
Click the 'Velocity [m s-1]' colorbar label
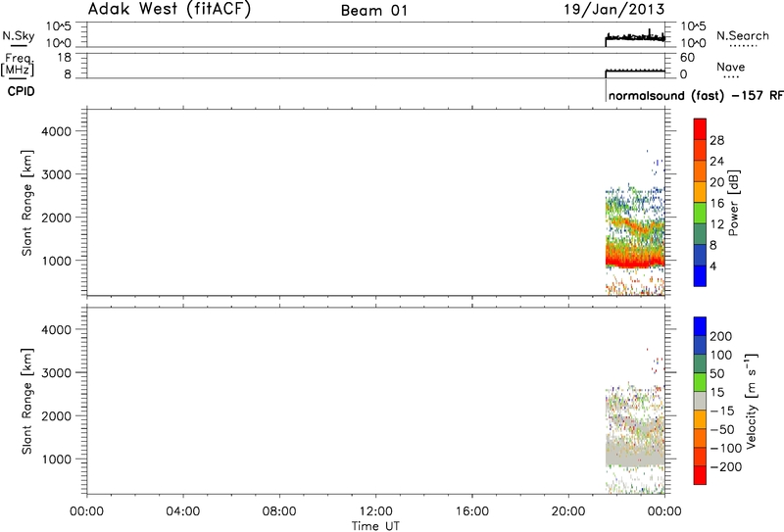[x=752, y=402]
